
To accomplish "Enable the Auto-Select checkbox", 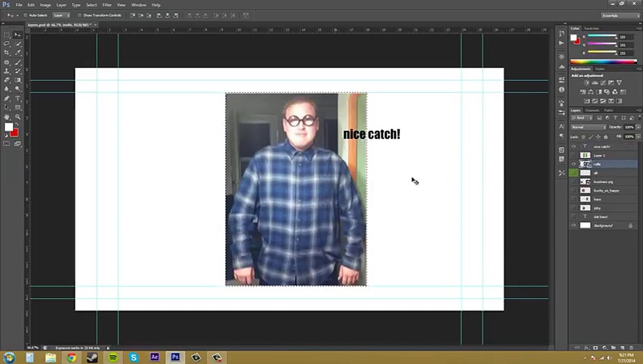I will tap(26, 15).
